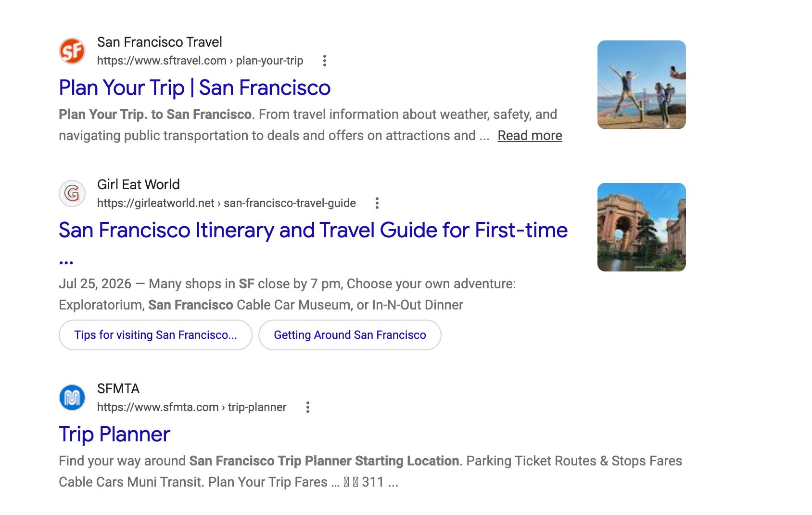This screenshot has height=515, width=812.
Task: Click the girleatworld.net san-francisco-travel-guide URL
Action: pyautogui.click(x=227, y=203)
